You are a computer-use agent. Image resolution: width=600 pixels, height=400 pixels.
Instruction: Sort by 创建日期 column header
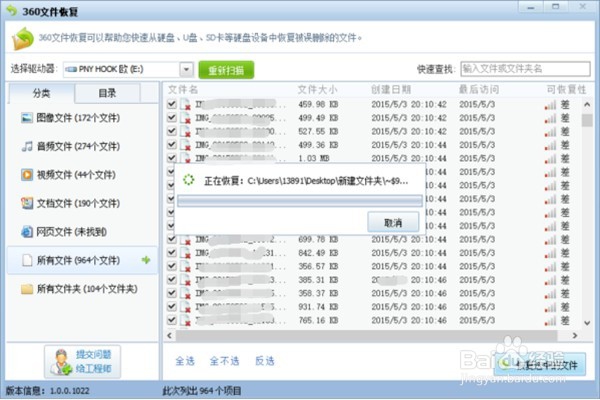coord(391,90)
